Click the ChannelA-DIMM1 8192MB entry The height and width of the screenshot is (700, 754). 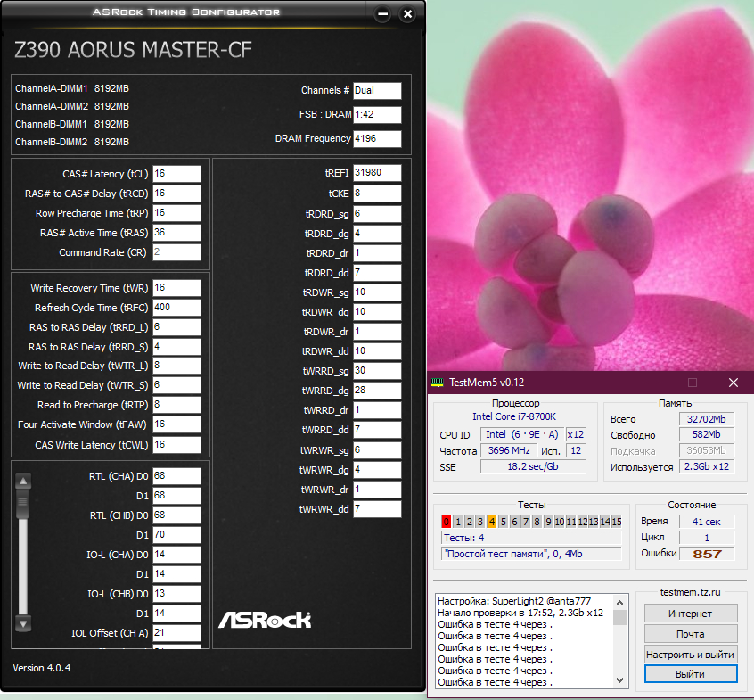point(72,88)
